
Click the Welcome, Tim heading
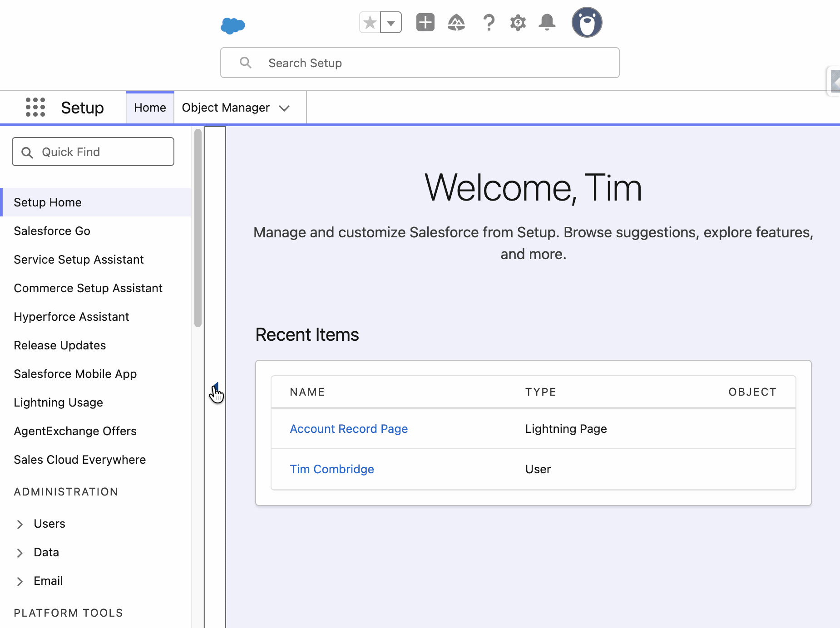point(534,187)
